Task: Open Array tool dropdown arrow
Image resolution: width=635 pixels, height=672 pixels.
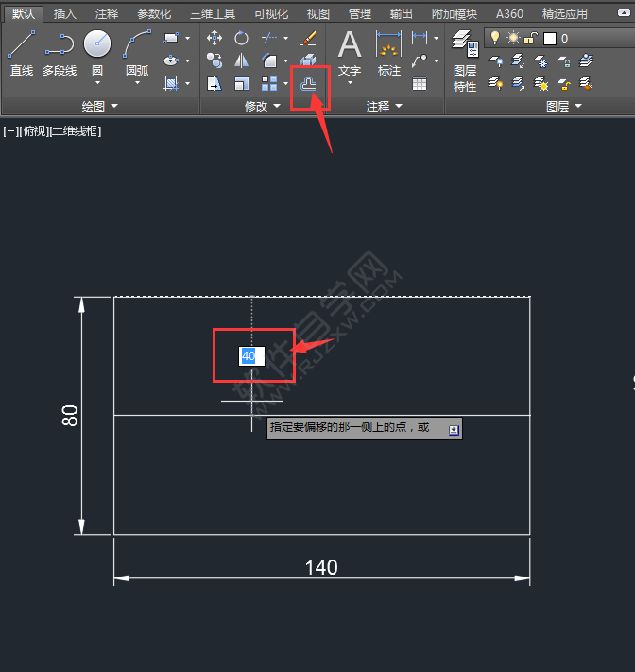Action: pyautogui.click(x=285, y=83)
